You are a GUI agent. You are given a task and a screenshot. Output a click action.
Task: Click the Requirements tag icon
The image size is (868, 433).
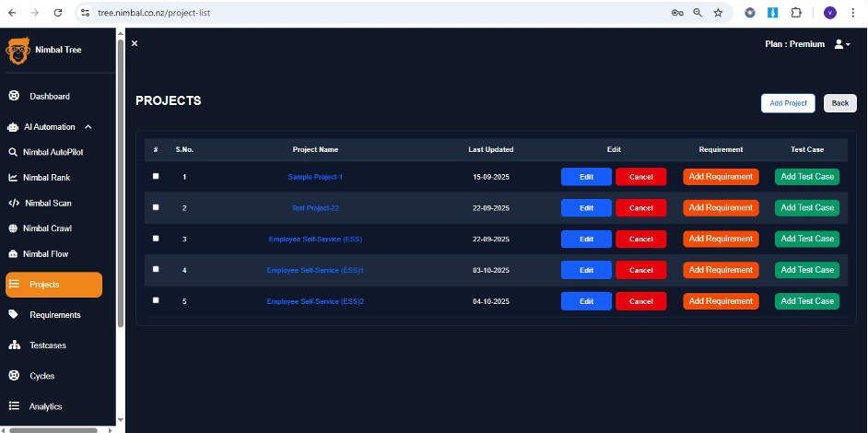tap(15, 314)
